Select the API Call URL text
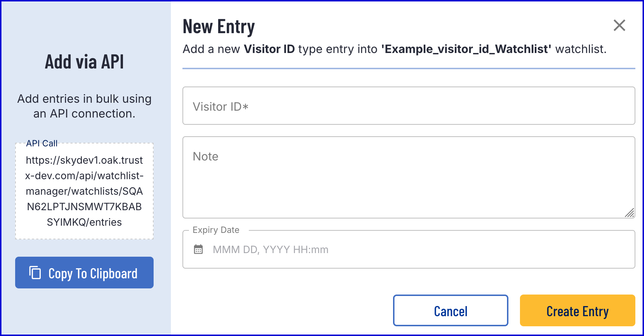The width and height of the screenshot is (644, 336). [x=84, y=191]
